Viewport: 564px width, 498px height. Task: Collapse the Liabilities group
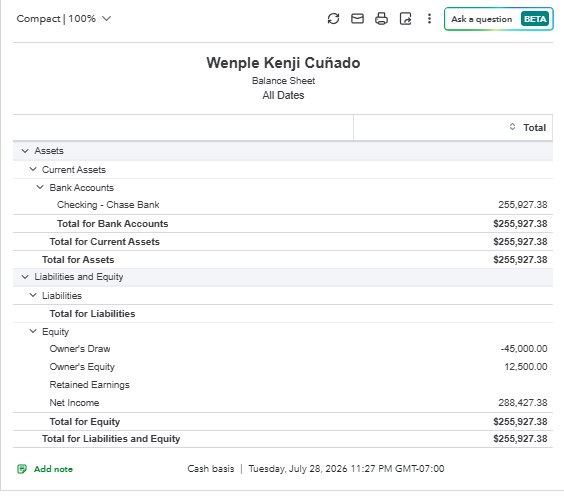tap(33, 295)
